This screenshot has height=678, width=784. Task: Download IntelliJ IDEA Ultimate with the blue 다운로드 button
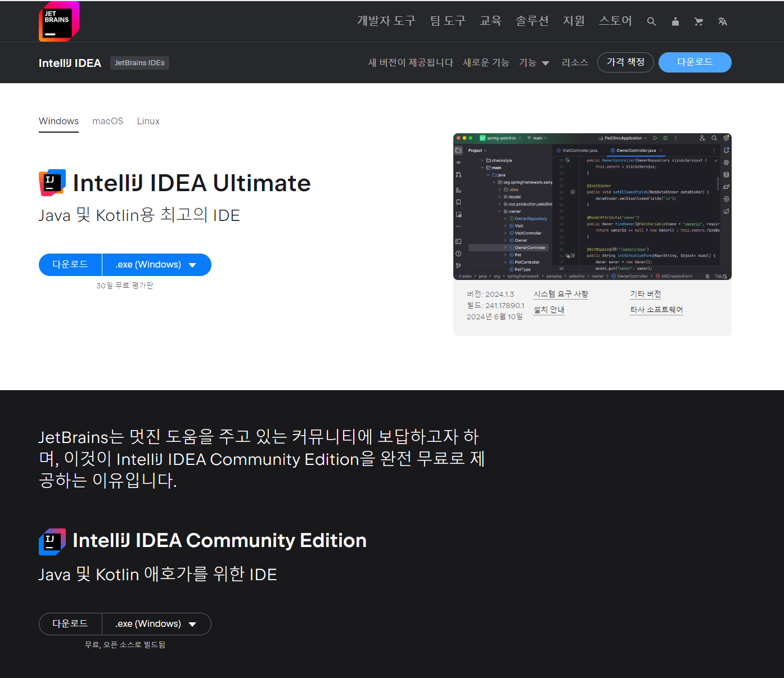click(x=70, y=265)
